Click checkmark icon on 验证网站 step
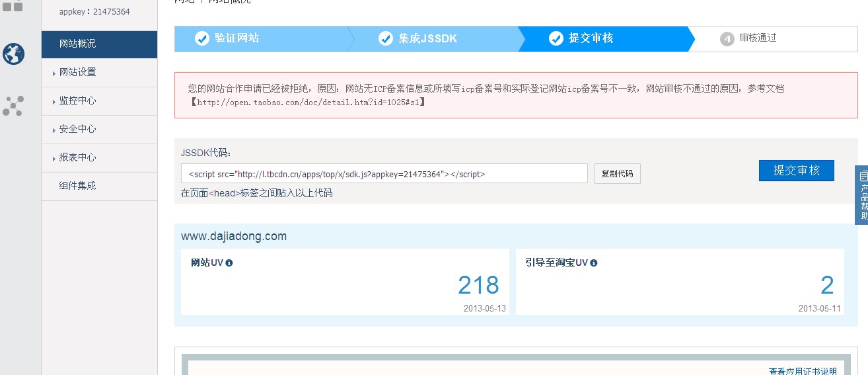This screenshot has height=375, width=868. (x=202, y=38)
